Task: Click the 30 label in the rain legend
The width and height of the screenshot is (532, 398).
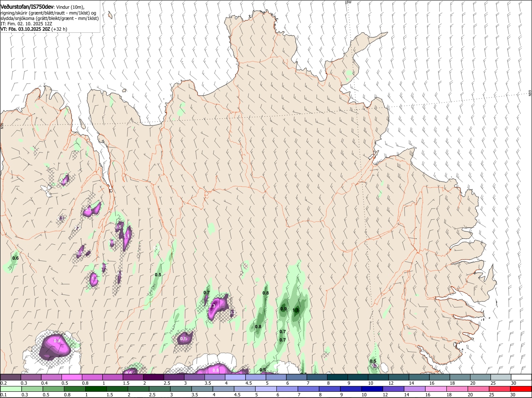Action: (512, 395)
